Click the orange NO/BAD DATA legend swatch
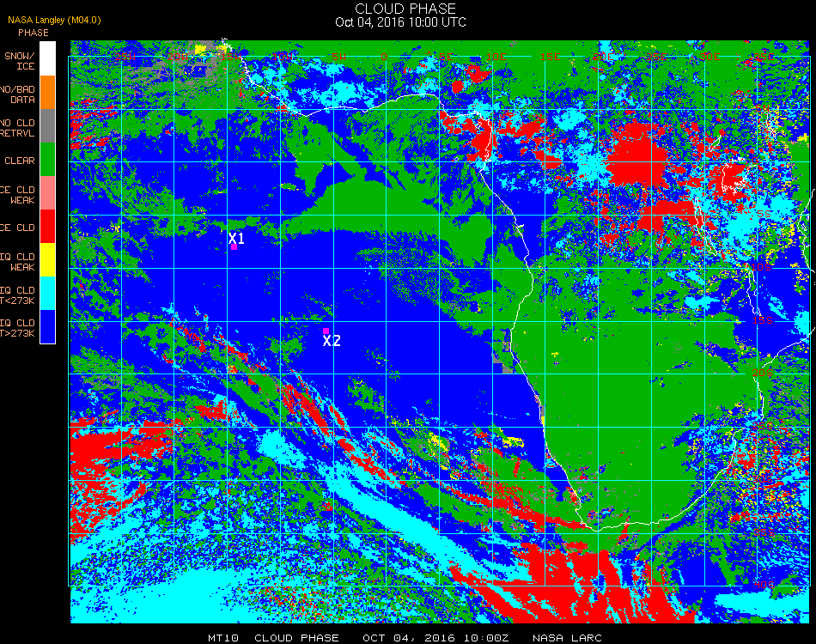Image resolution: width=816 pixels, height=644 pixels. pos(47,93)
